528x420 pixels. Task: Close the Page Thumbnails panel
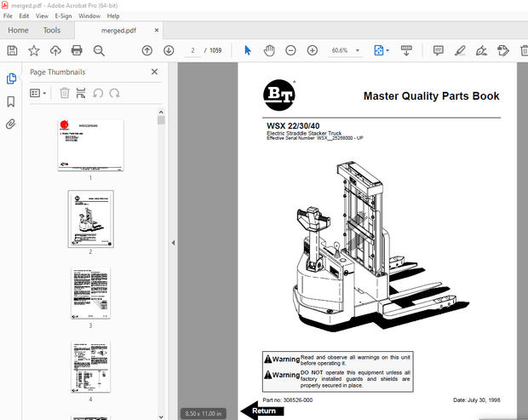[154, 72]
